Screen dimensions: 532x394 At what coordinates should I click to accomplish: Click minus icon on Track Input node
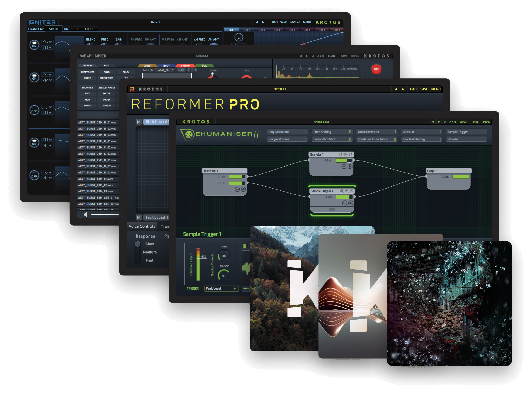tap(237, 189)
